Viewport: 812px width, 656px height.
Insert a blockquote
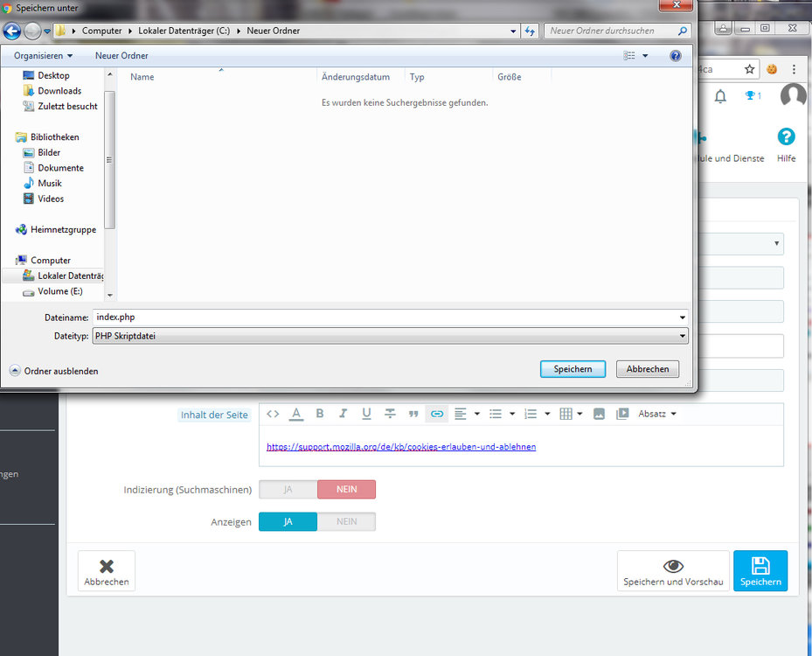pos(413,414)
